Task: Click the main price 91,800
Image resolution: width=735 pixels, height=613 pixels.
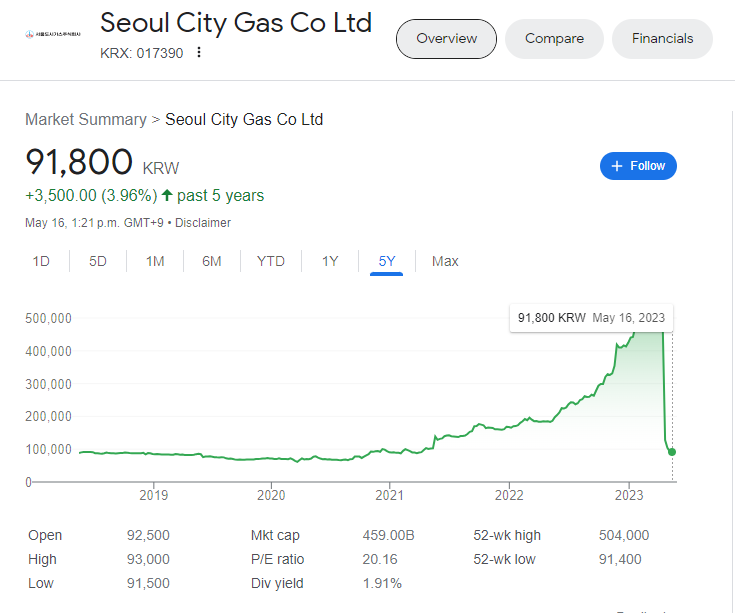Action: coord(79,162)
